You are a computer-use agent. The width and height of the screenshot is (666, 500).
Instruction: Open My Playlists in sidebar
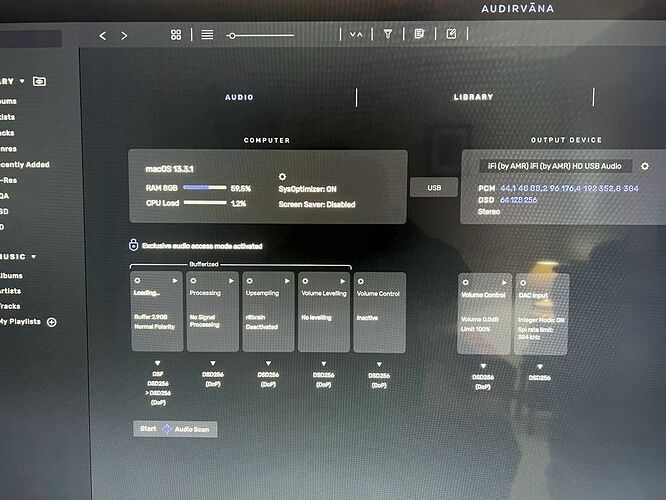[x=20, y=322]
